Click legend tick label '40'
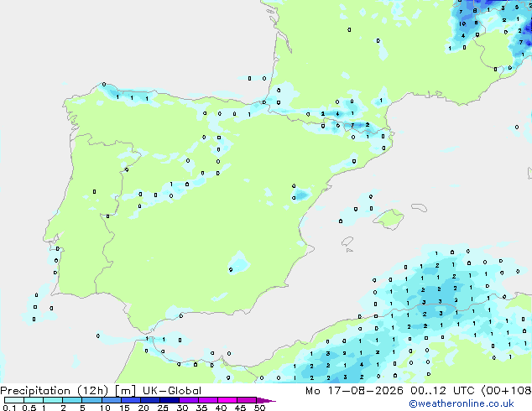This screenshot has height=411, width=532. click(221, 408)
